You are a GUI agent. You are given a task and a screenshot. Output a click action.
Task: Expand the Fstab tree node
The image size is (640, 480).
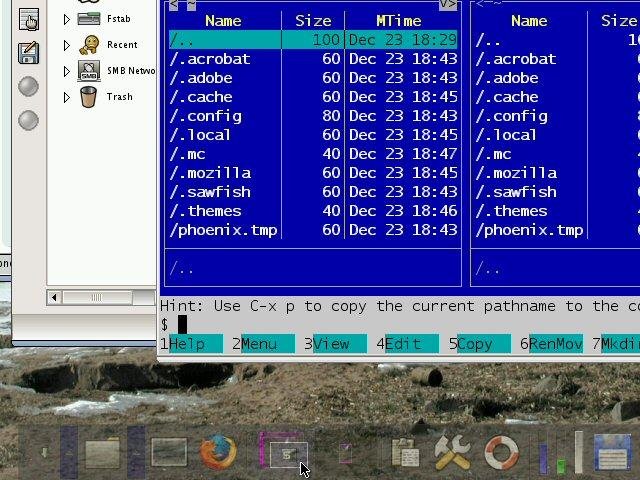coord(67,19)
